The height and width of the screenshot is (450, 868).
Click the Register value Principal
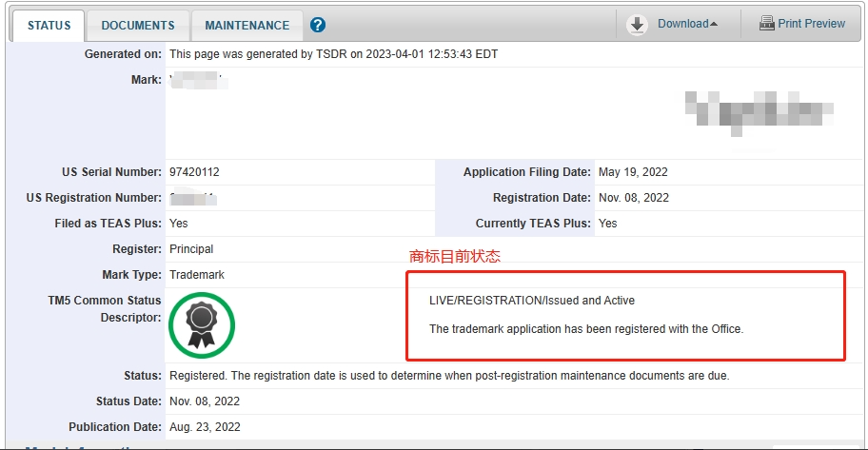pos(191,249)
